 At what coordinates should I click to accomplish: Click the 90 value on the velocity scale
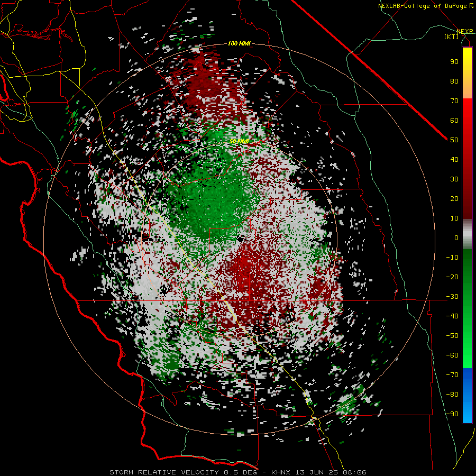tap(454, 62)
